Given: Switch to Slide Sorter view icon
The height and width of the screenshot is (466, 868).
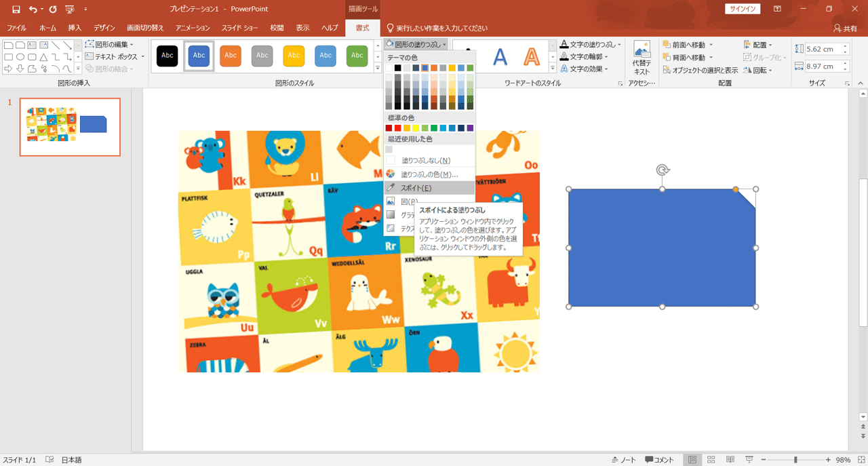Looking at the screenshot, I should 711,460.
